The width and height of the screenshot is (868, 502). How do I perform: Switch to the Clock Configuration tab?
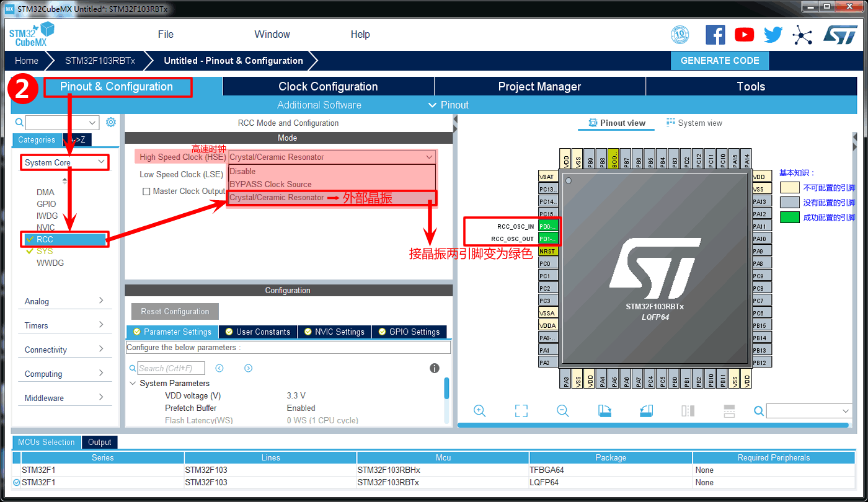(328, 87)
